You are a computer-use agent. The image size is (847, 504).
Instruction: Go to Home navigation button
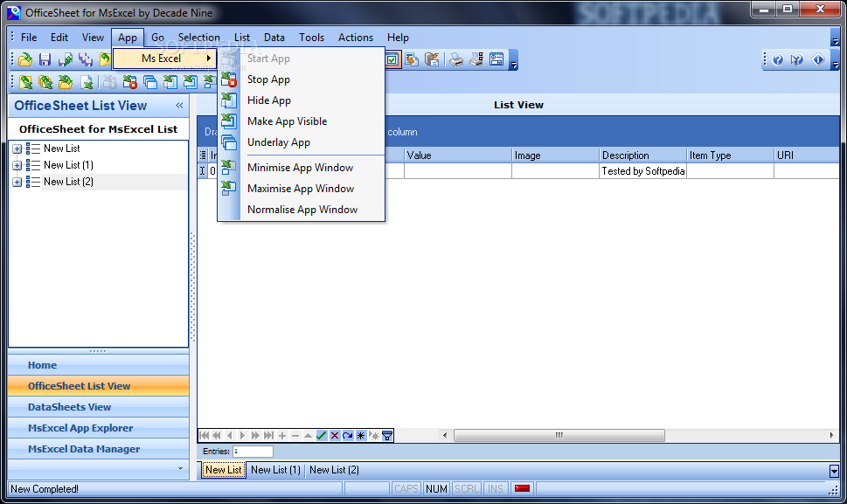point(98,365)
